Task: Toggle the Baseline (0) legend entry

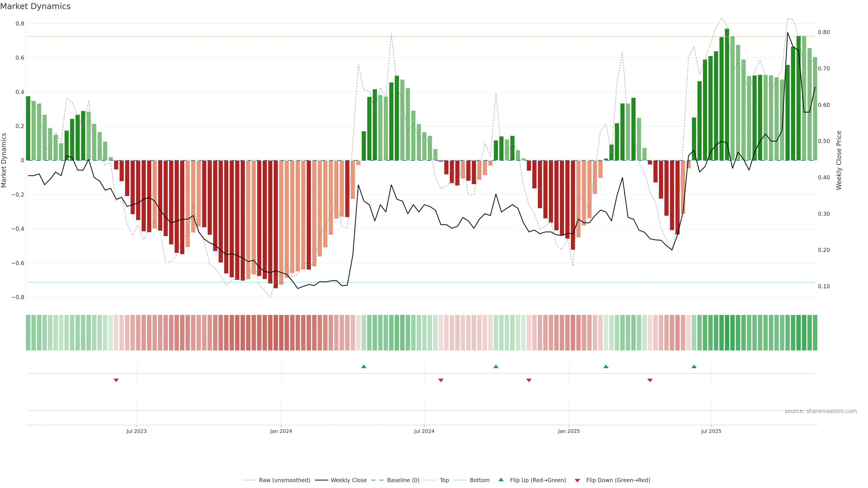Action: 403,480
